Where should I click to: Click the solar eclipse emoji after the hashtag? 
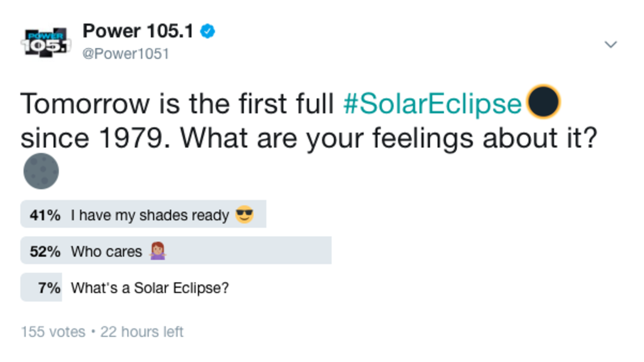[544, 102]
